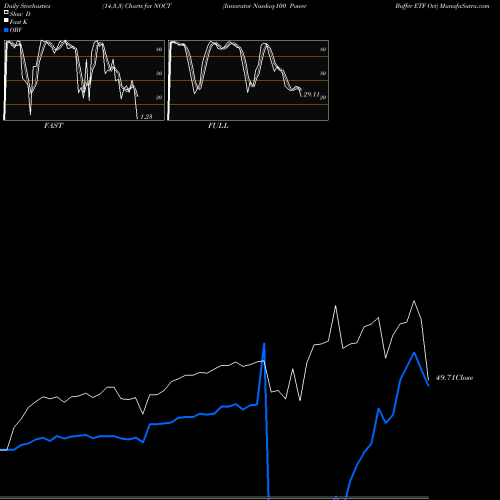Viewport: 500px width, 500px height.
Task: Select the '(14,3,3) Charts for NOCT' text
Action: pos(137,6)
